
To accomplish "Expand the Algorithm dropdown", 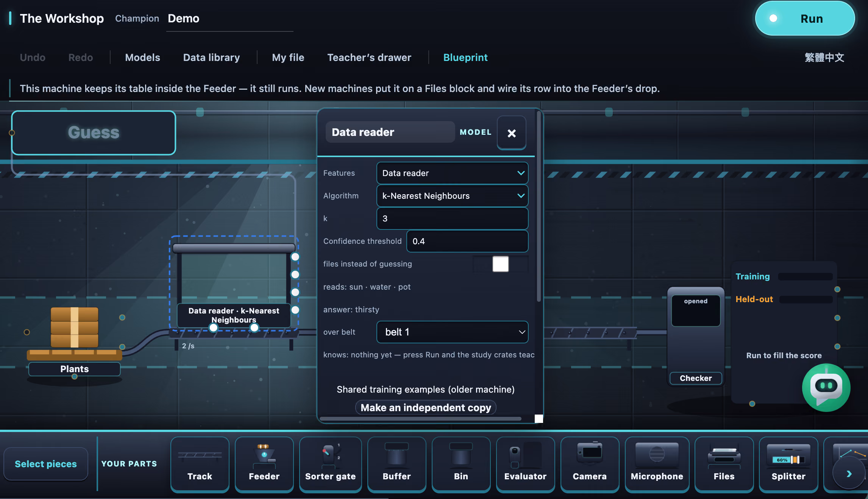I will click(x=452, y=196).
